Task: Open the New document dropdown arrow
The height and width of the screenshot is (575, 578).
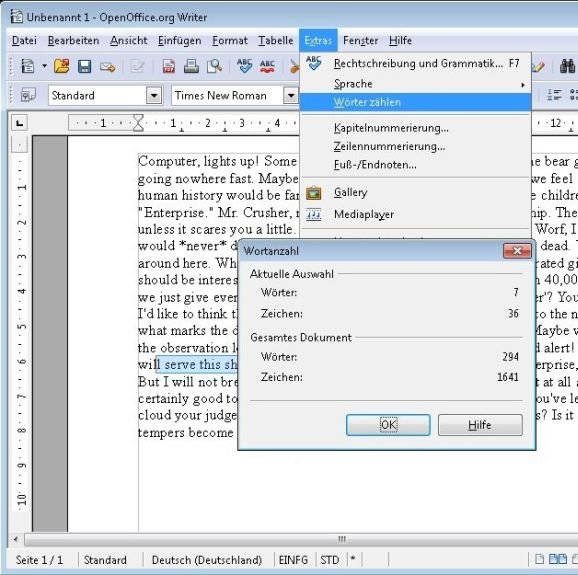Action: coord(44,66)
